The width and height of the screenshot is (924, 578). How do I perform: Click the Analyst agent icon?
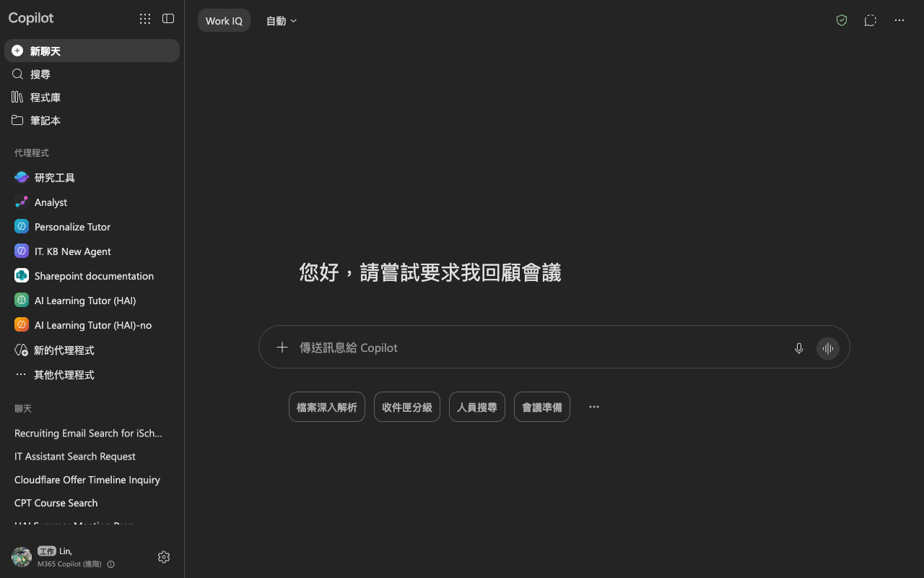click(22, 202)
